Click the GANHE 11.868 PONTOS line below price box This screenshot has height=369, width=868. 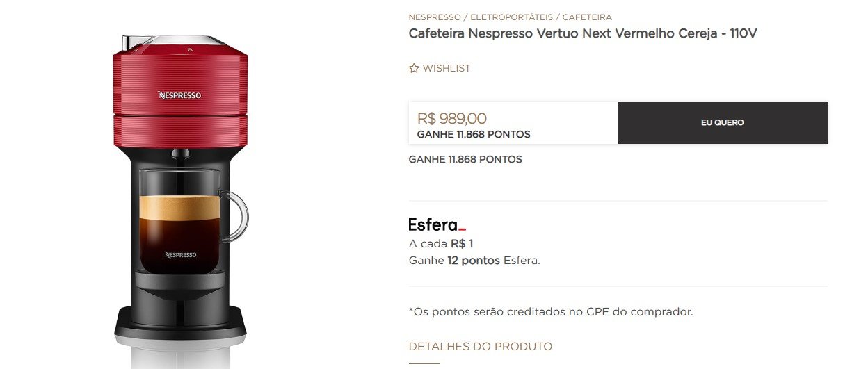(465, 159)
